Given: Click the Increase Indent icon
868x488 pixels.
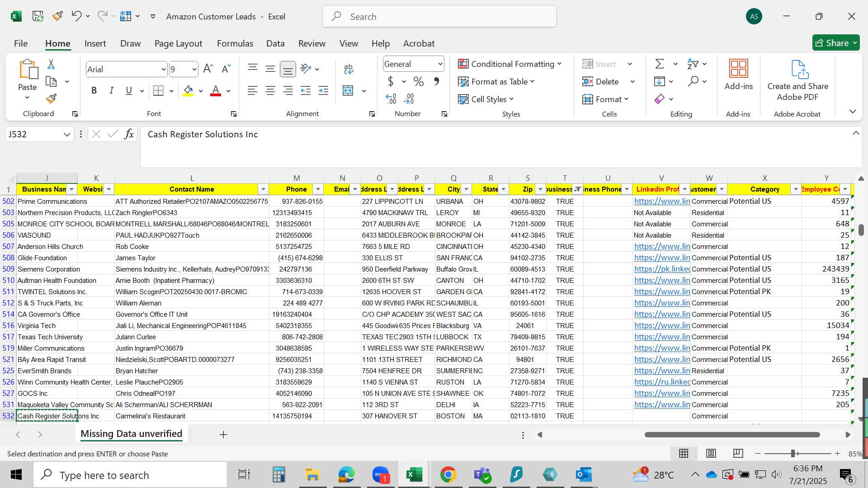Looking at the screenshot, I should tap(323, 90).
